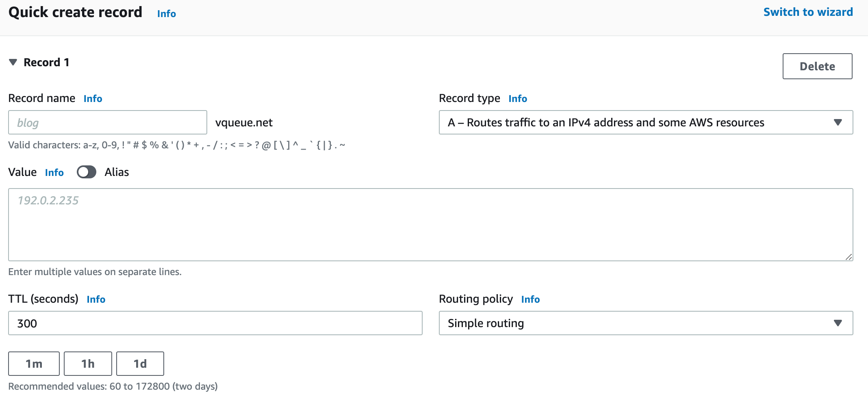
Task: Click Switch to wizard link
Action: (808, 12)
